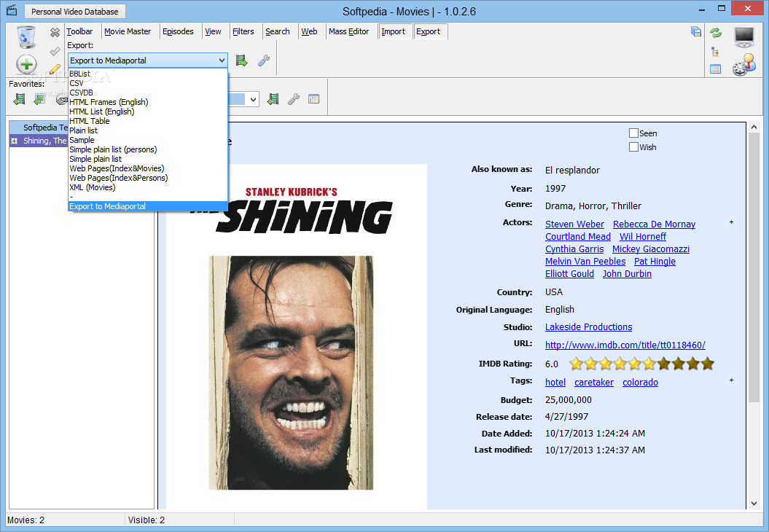
Task: Select highlighted Export to Mediaportal list entry
Action: click(148, 206)
